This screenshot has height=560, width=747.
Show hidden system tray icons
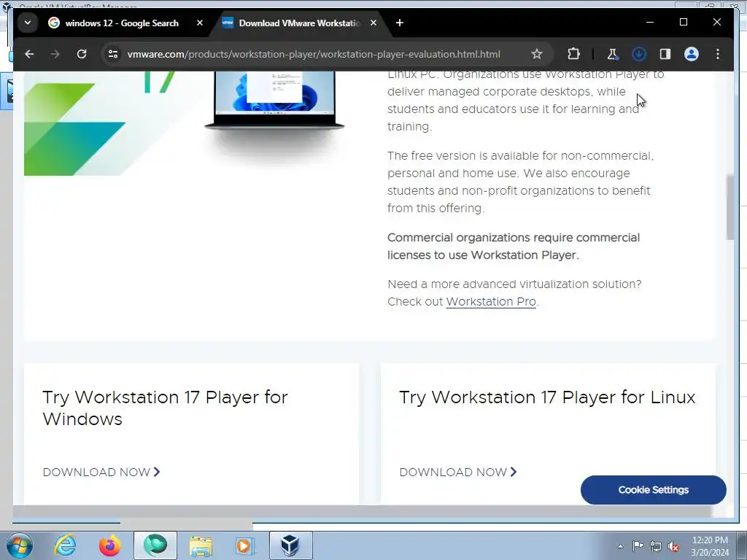click(620, 546)
